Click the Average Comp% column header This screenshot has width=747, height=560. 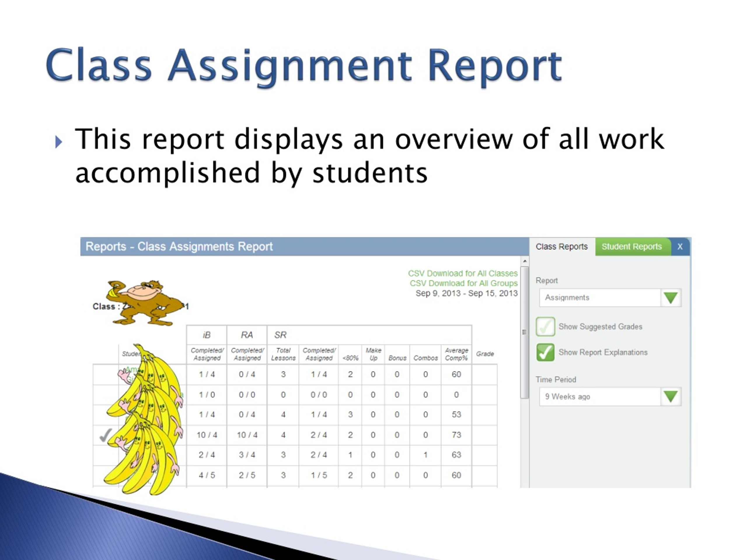(x=456, y=354)
